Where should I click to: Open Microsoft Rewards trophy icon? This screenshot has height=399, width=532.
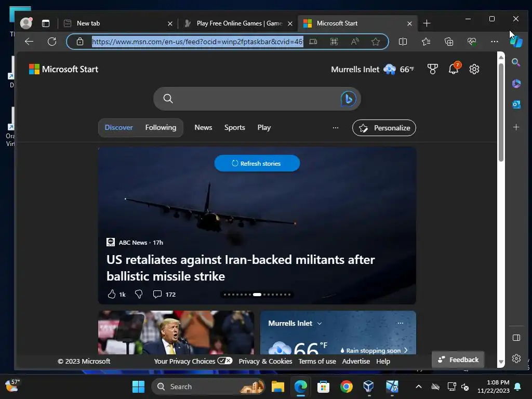click(432, 69)
